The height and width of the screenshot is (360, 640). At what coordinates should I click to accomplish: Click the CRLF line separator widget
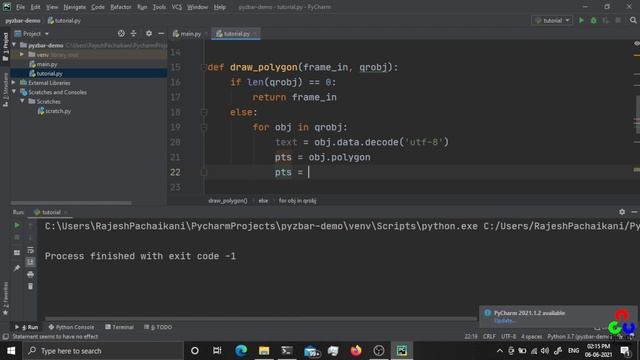489,337
